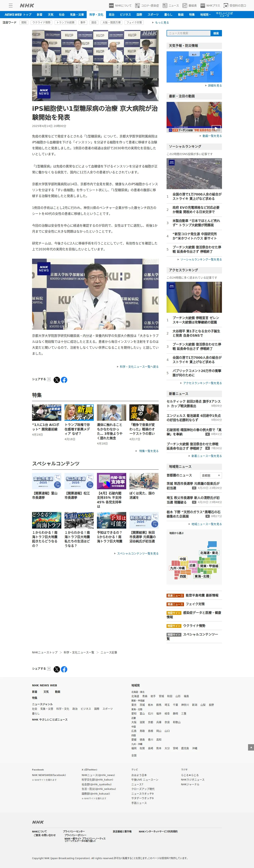Select the 気象・災害 nav tab
The width and height of the screenshot is (254, 868).
pos(77,14)
